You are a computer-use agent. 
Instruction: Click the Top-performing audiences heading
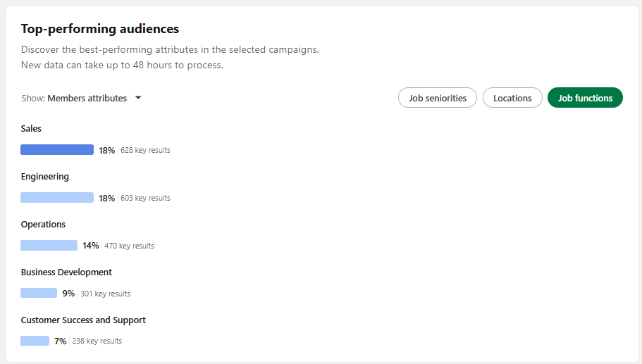click(100, 29)
